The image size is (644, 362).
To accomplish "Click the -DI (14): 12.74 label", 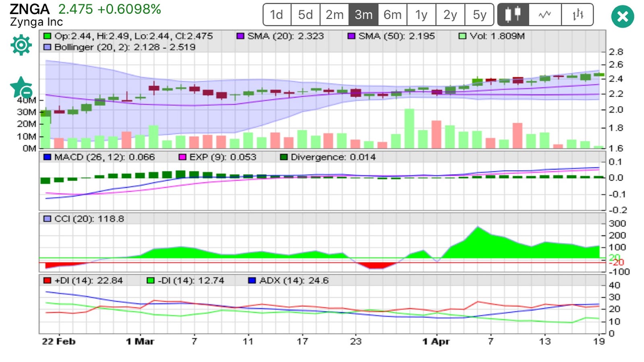I will pos(191,280).
